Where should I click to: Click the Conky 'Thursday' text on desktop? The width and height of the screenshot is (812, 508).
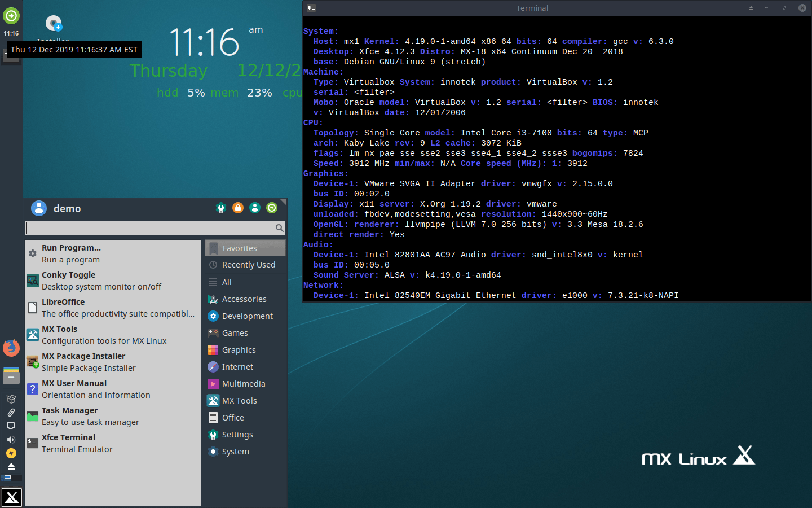pyautogui.click(x=169, y=71)
